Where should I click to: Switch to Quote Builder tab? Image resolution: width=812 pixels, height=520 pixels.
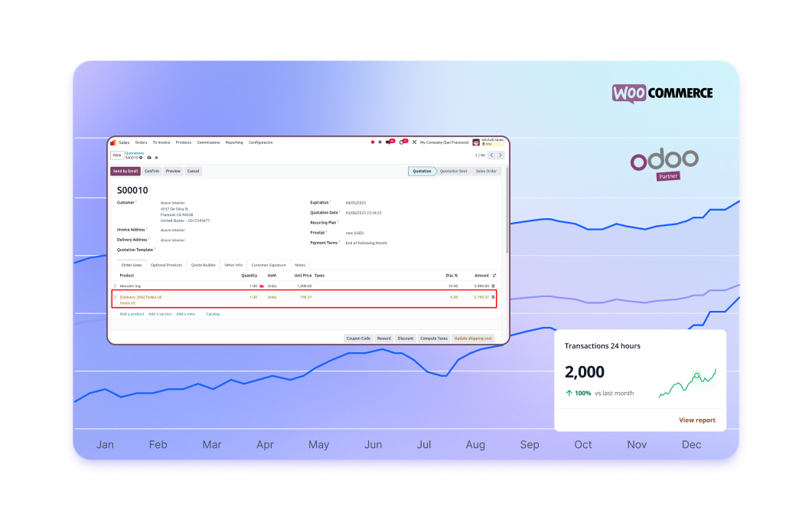(203, 265)
